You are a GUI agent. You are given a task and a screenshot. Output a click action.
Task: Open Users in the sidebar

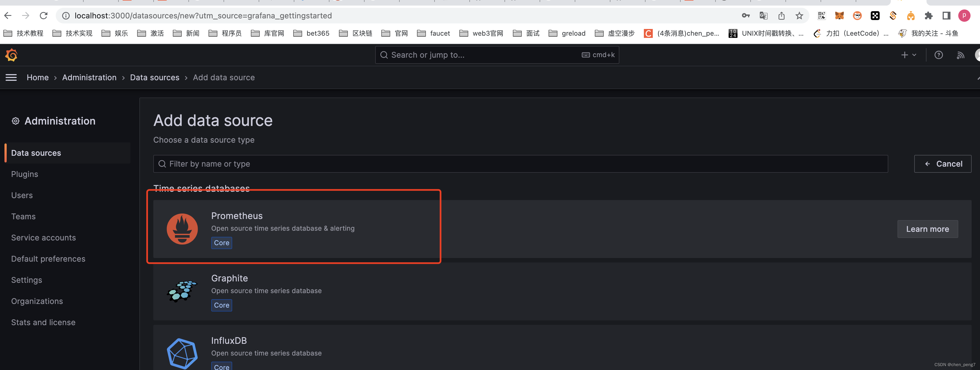pos(22,196)
